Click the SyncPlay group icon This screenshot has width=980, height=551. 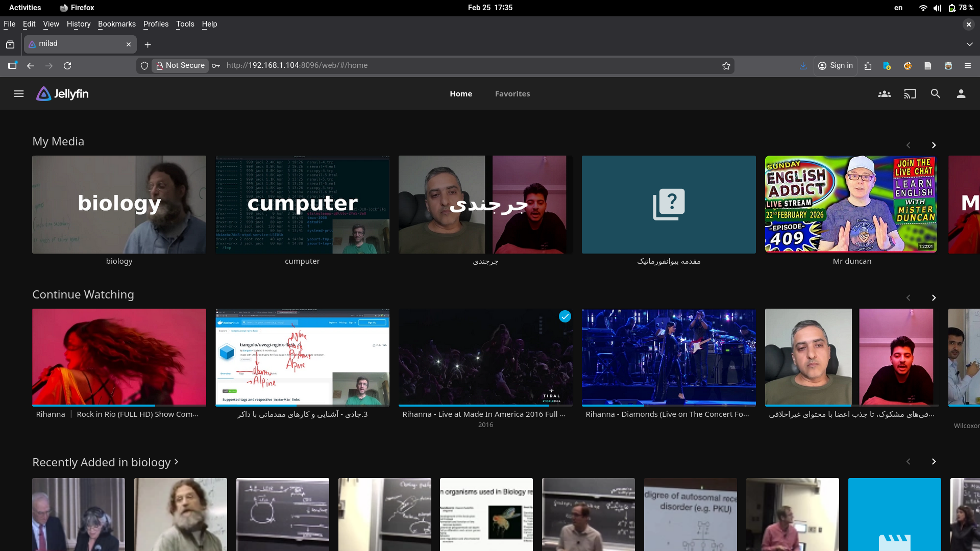pos(884,94)
